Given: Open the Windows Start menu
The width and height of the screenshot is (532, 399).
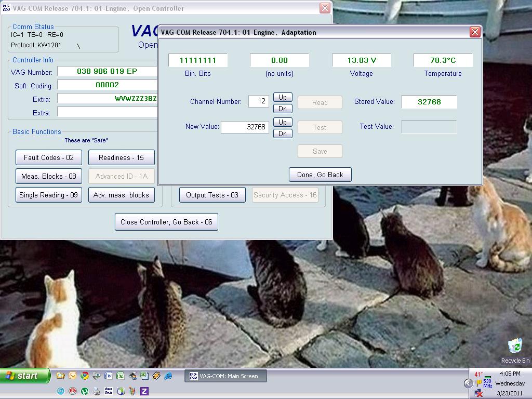Looking at the screenshot, I should point(25,376).
